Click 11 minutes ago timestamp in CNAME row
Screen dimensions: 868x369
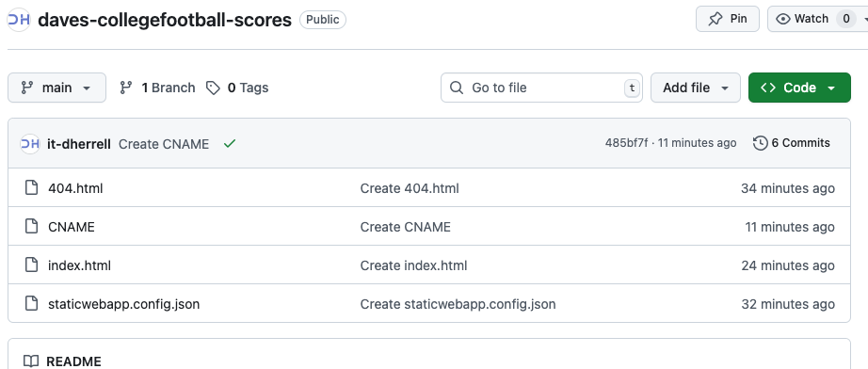(x=790, y=227)
